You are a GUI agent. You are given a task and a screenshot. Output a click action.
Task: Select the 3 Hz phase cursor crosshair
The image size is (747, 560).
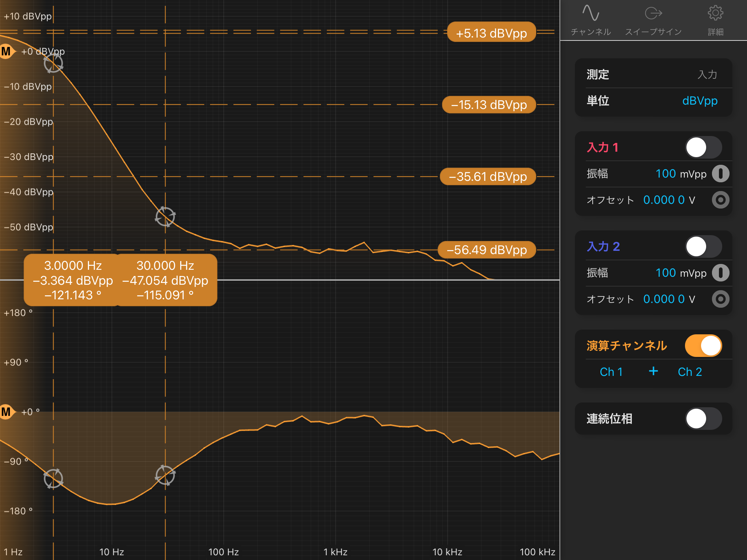click(53, 479)
